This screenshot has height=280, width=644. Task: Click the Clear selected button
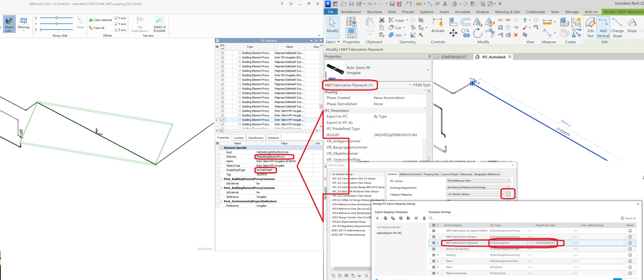(x=100, y=20)
